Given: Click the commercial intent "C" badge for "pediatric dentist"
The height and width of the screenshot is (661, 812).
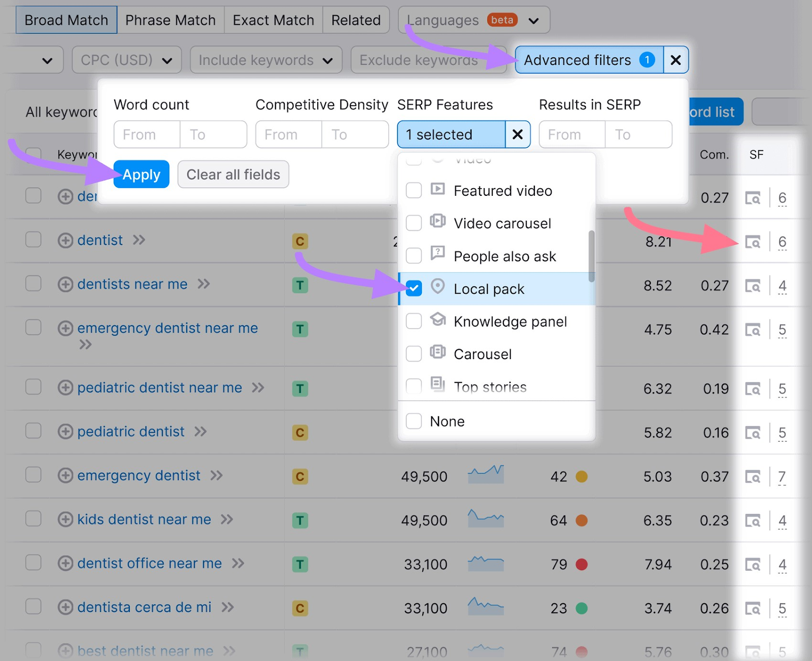Looking at the screenshot, I should click(300, 432).
